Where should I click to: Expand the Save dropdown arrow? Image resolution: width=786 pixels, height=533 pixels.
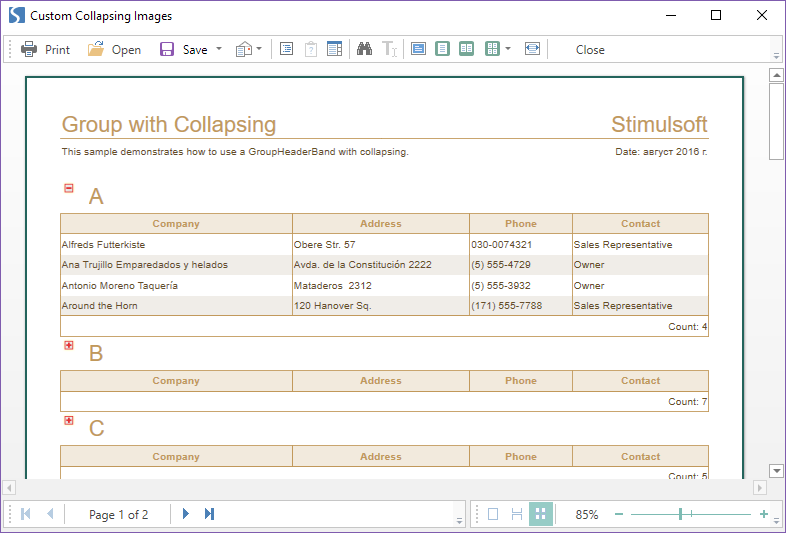[219, 49]
